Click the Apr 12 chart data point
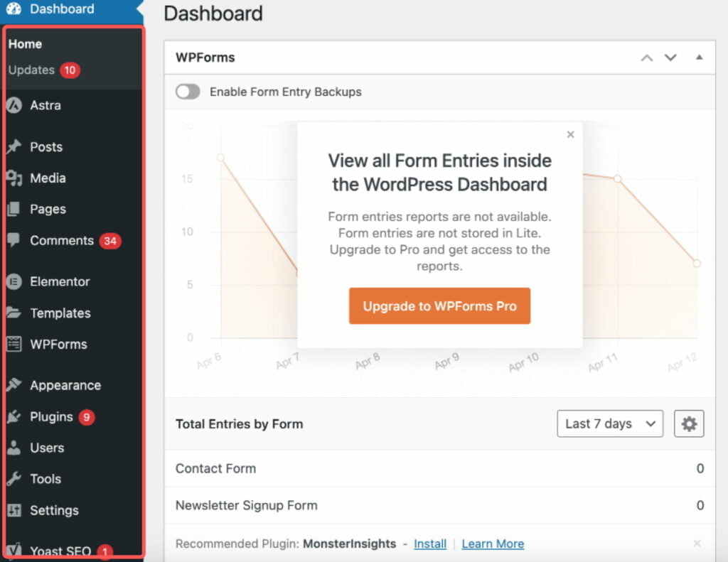 click(697, 263)
